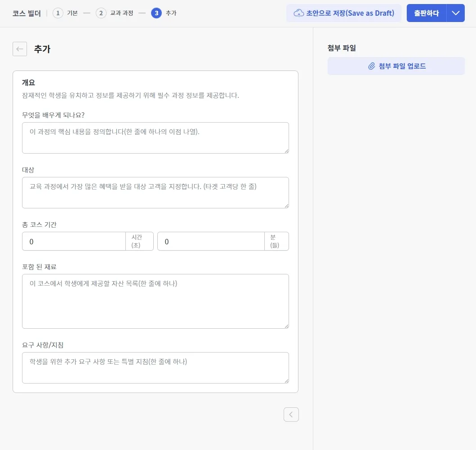
Task: Switch to the 교과 과정 step tab
Action: 121,13
